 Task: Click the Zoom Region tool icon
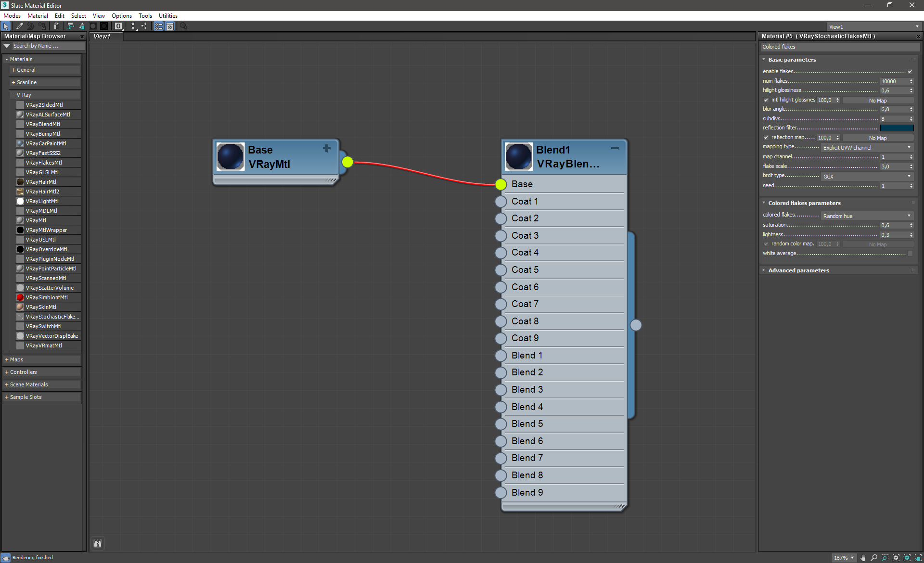[885, 558]
